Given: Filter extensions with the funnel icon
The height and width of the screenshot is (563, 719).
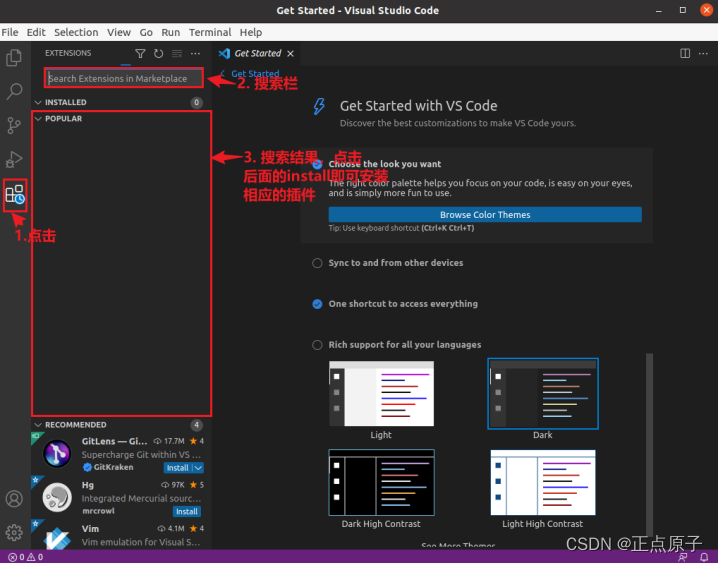Looking at the screenshot, I should (140, 54).
